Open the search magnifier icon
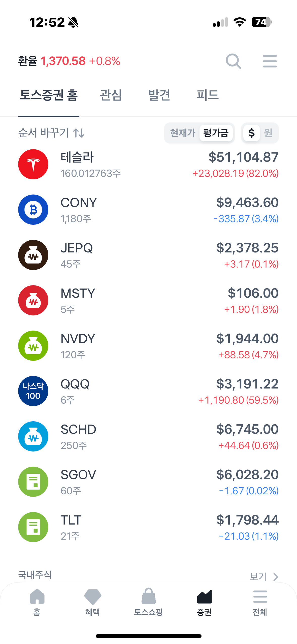297x644 pixels. point(233,61)
